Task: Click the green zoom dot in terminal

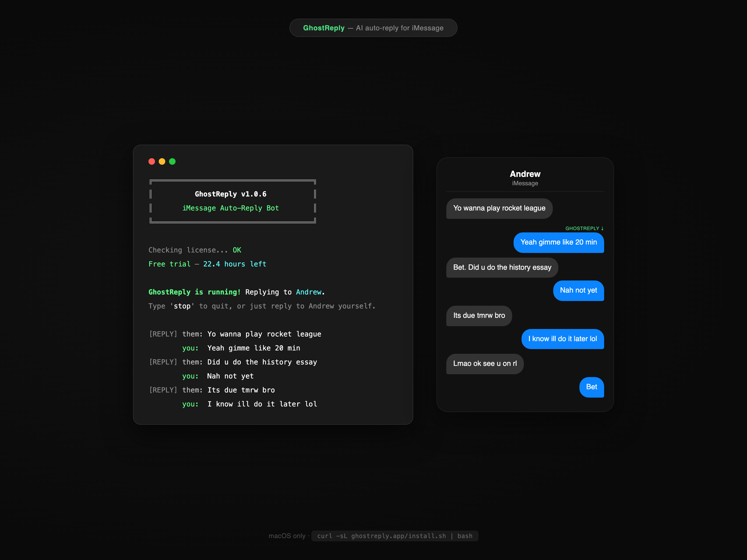Action: pos(172,161)
